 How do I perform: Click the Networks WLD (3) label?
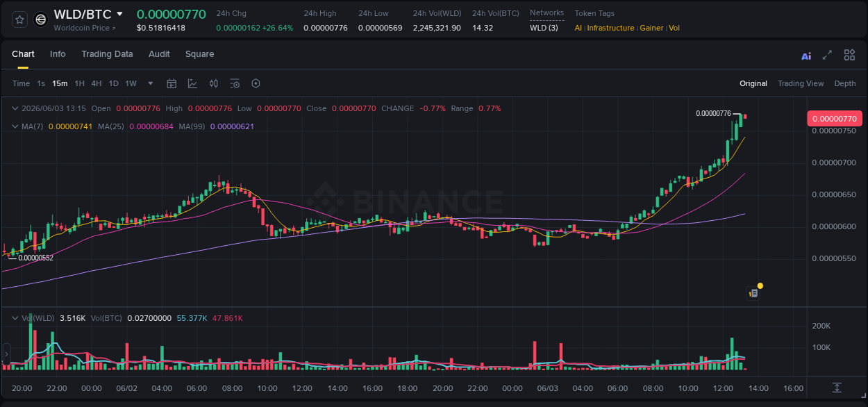click(x=544, y=28)
